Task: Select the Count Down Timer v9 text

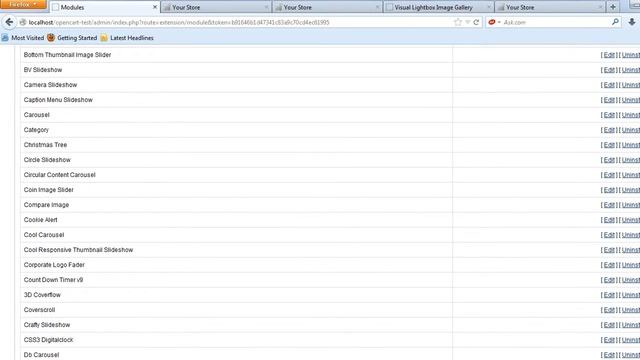Action: 53,280
